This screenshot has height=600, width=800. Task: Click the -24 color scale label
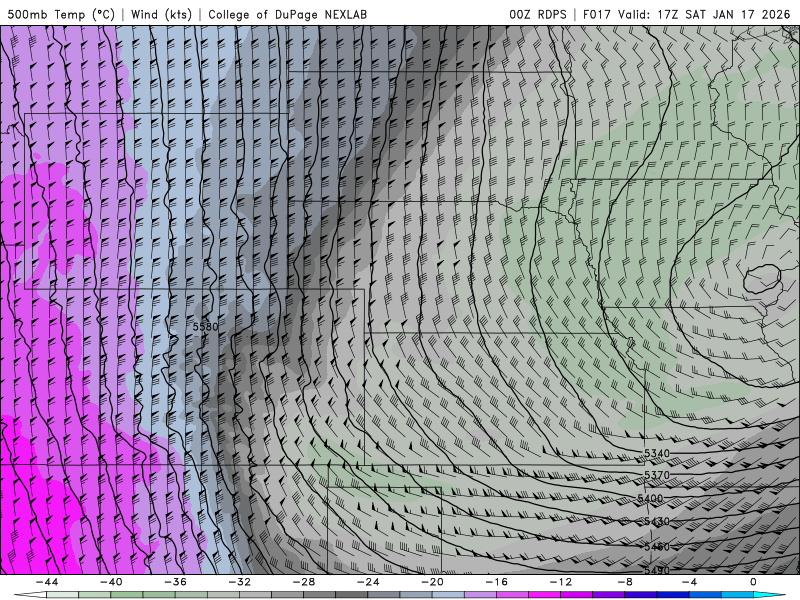click(x=368, y=582)
